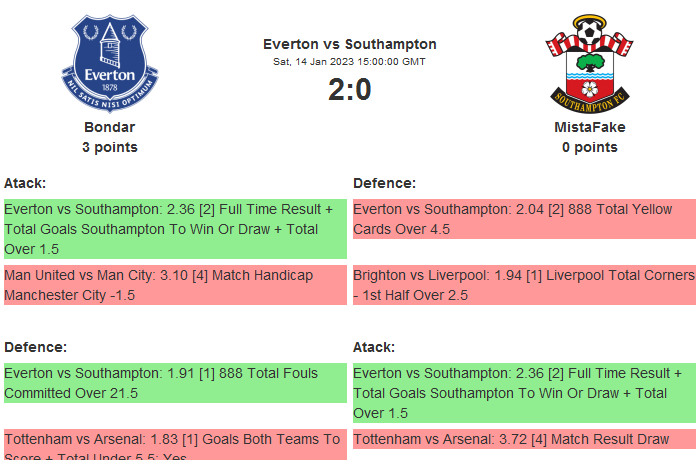Open Bondar's green Everton Full Time Result bet

[x=175, y=228]
